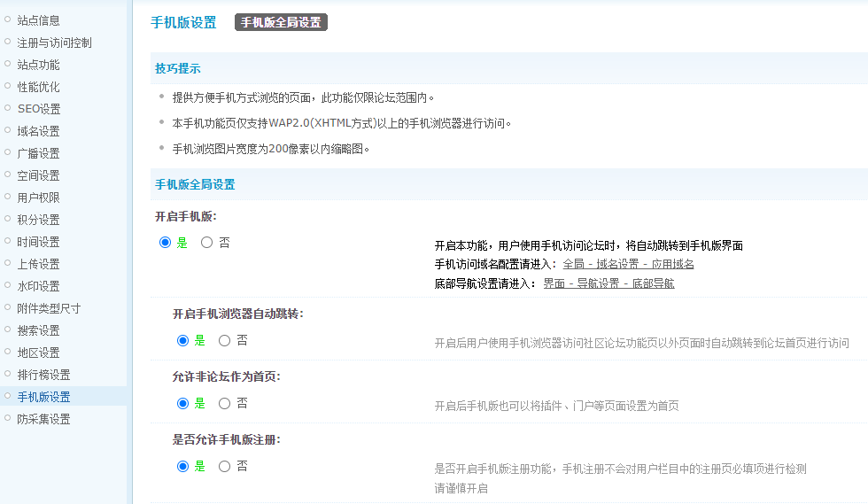Select 是 for 允许非论坛作为首页
Viewport: 868px width, 504px height.
click(x=182, y=404)
